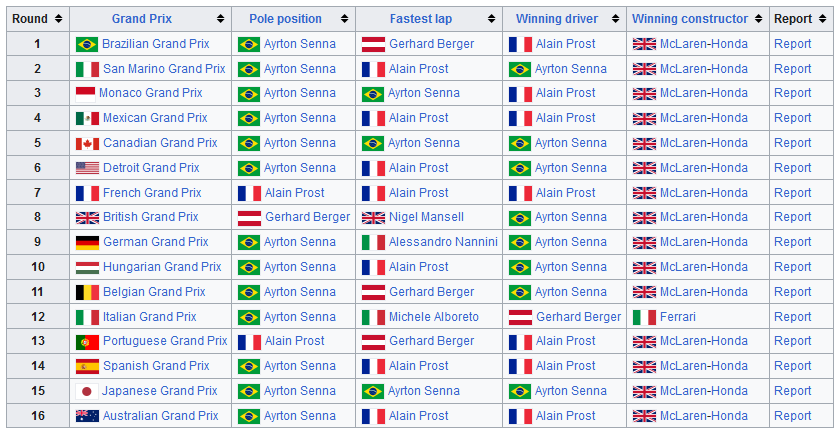Click the Brazilian flag beside Brazilian Grand Prix
The width and height of the screenshot is (840, 433).
coord(86,44)
